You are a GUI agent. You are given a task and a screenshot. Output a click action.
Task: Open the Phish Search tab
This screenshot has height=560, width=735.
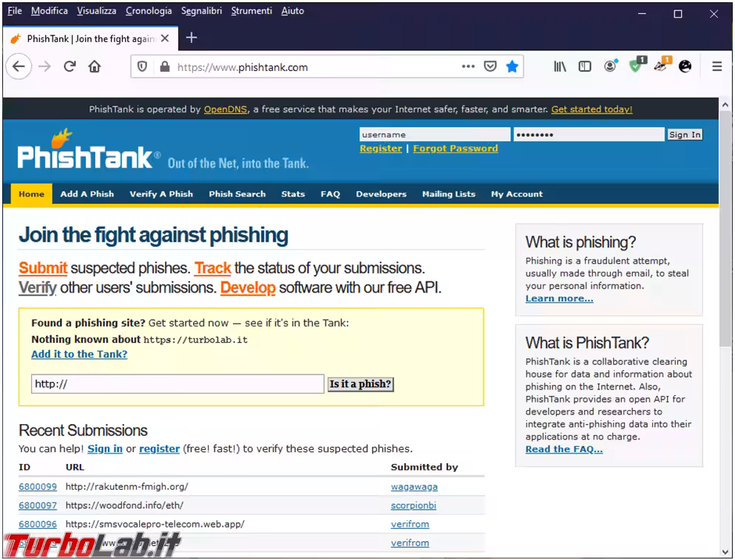(237, 194)
